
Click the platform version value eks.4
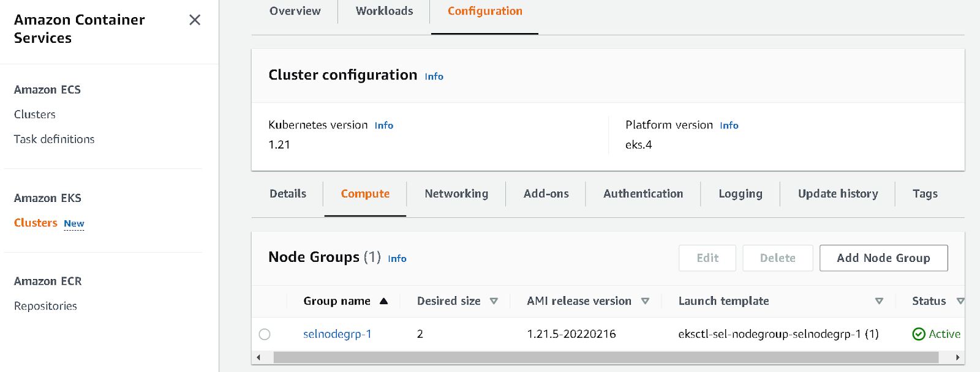(x=639, y=145)
